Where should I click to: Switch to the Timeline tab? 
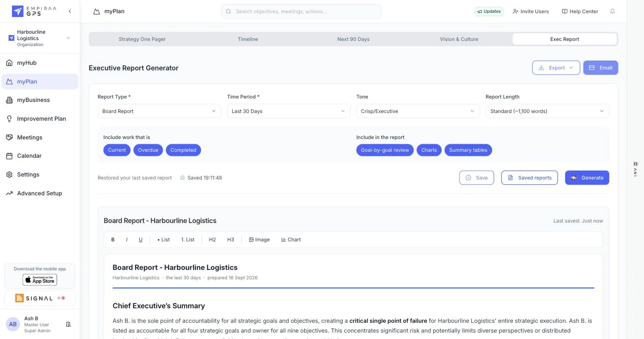pyautogui.click(x=248, y=39)
